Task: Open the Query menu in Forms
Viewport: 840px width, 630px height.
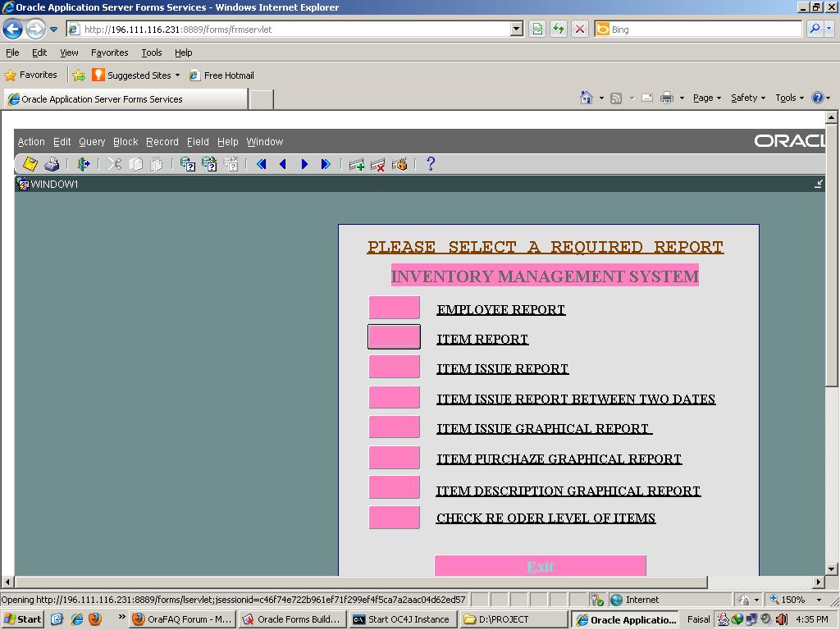Action: (x=92, y=142)
